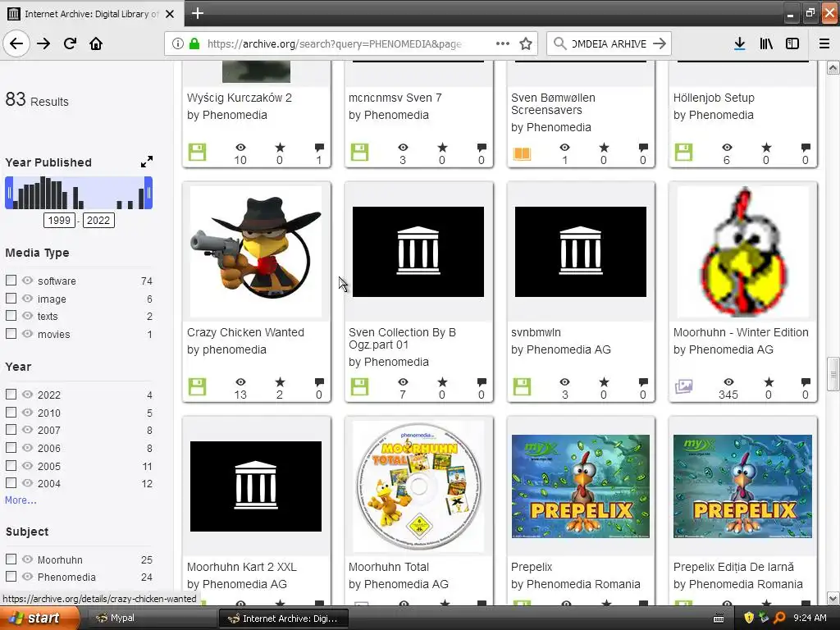The image size is (840, 630).
Task: Click the favorites star under Crazy Chicken Wanted
Action: (x=280, y=382)
